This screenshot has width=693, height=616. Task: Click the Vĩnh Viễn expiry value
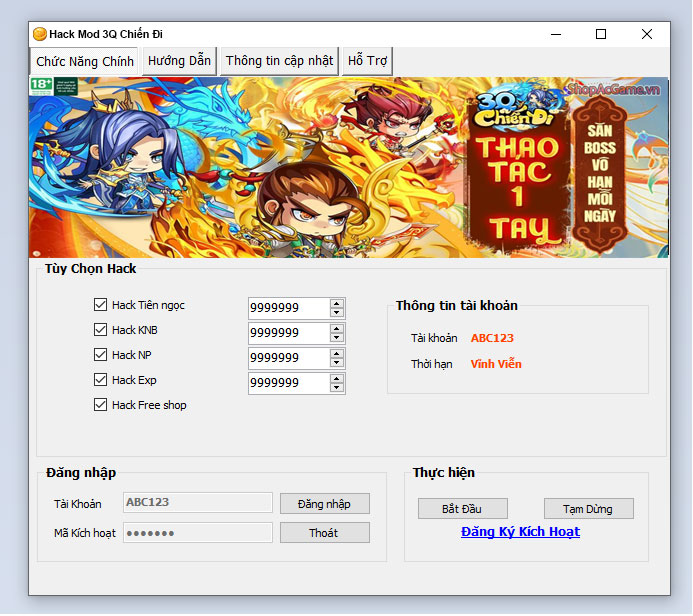click(496, 364)
